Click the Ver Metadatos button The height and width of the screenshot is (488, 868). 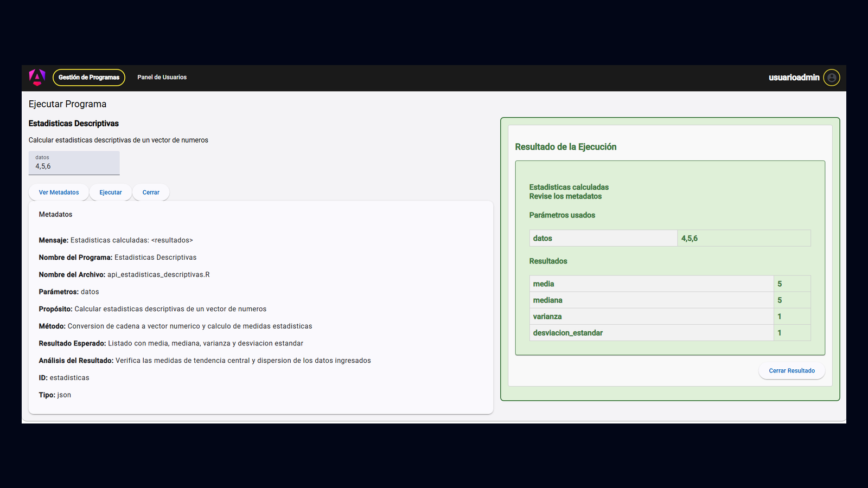coord(59,192)
